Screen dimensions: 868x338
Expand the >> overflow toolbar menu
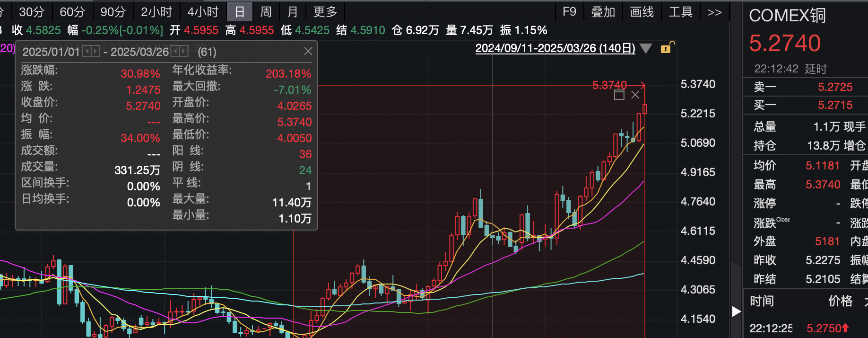tap(714, 12)
